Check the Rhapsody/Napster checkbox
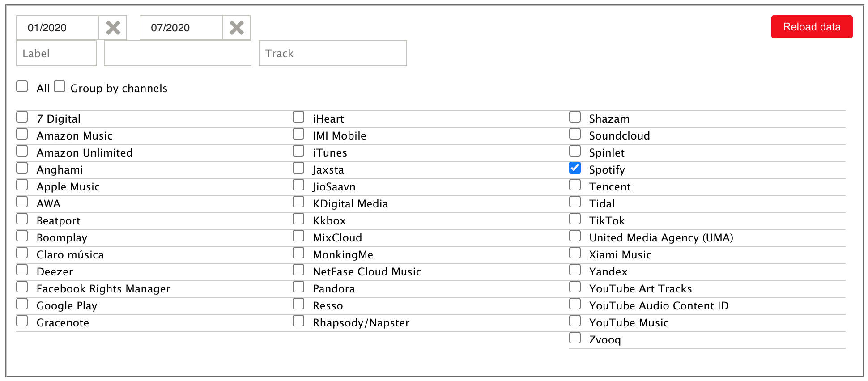 click(298, 321)
